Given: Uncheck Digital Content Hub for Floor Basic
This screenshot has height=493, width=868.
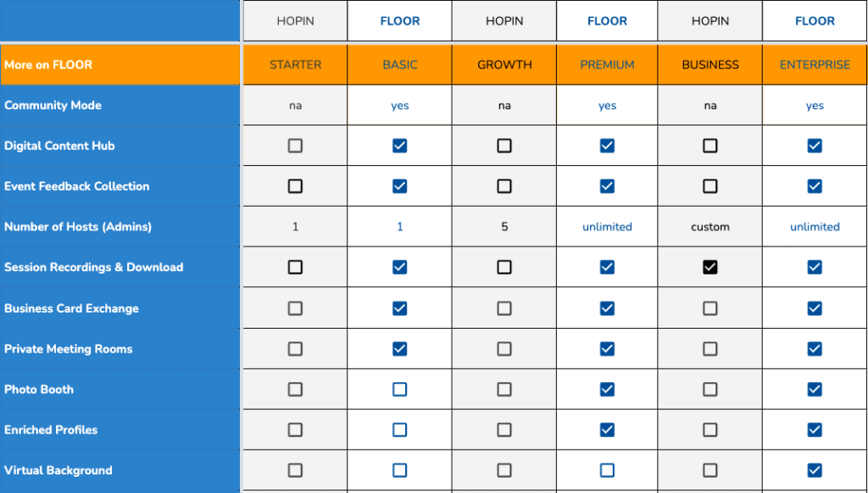Looking at the screenshot, I should coord(400,146).
